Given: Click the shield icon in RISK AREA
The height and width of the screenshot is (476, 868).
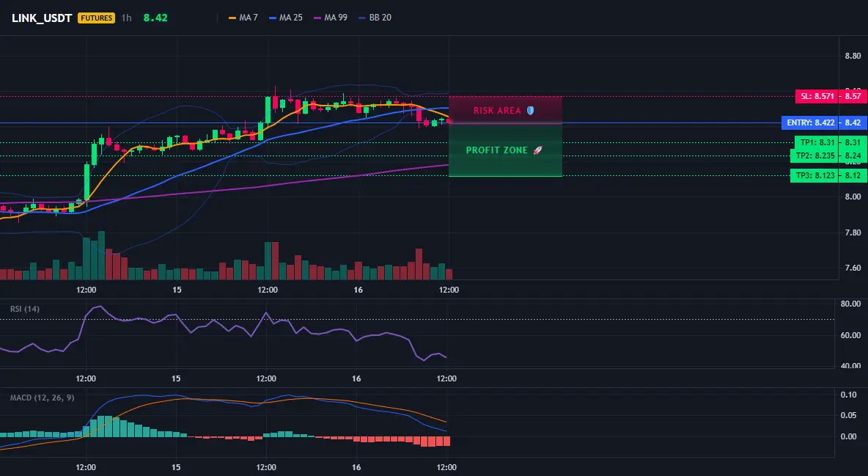Looking at the screenshot, I should (x=530, y=110).
